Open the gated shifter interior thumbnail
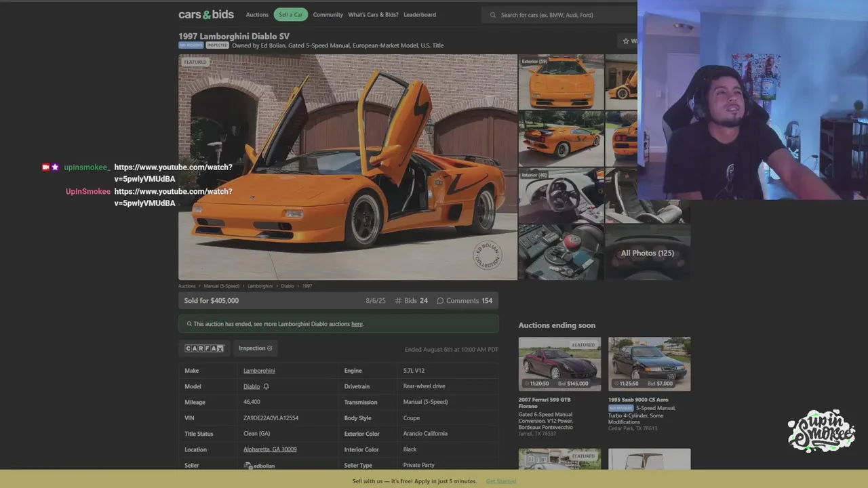868x488 pixels. coord(561,252)
